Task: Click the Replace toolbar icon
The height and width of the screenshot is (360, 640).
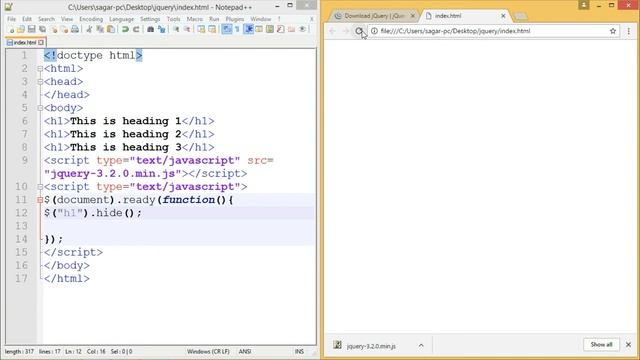Action: point(162,29)
